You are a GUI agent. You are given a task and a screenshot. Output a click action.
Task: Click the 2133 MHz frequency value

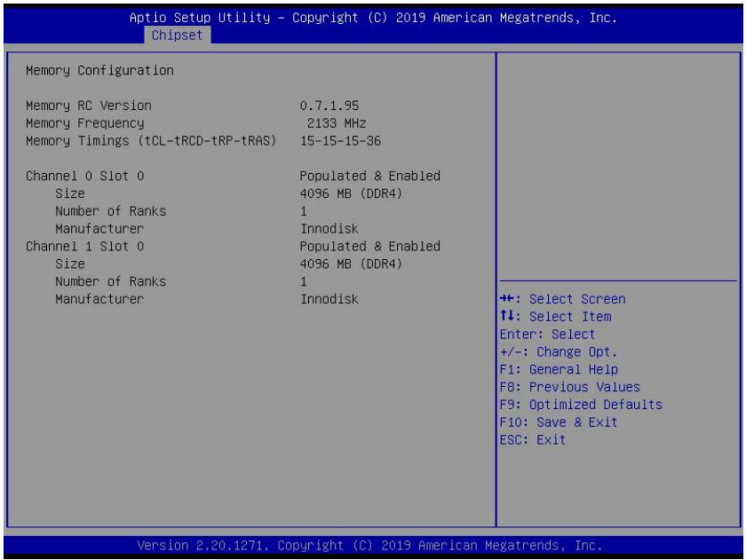337,123
